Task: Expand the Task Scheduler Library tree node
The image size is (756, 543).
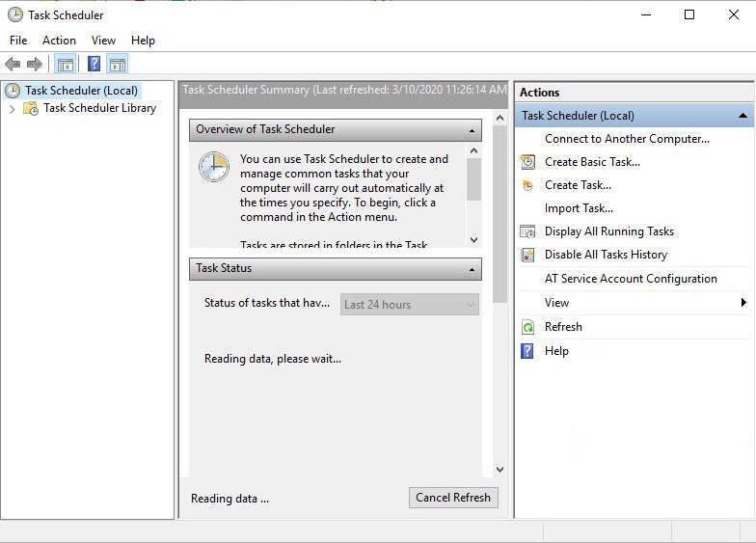Action: [13, 109]
